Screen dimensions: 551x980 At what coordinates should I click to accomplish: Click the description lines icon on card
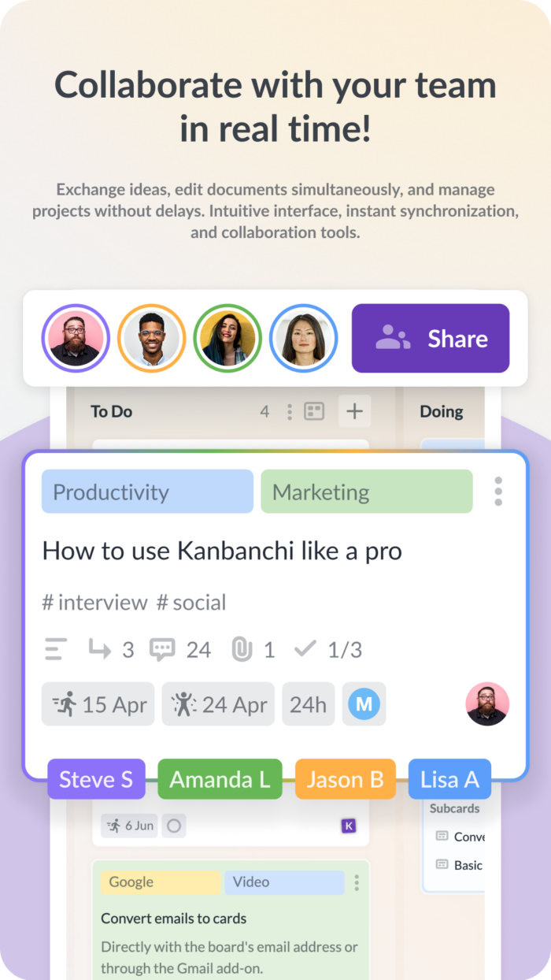pos(56,649)
